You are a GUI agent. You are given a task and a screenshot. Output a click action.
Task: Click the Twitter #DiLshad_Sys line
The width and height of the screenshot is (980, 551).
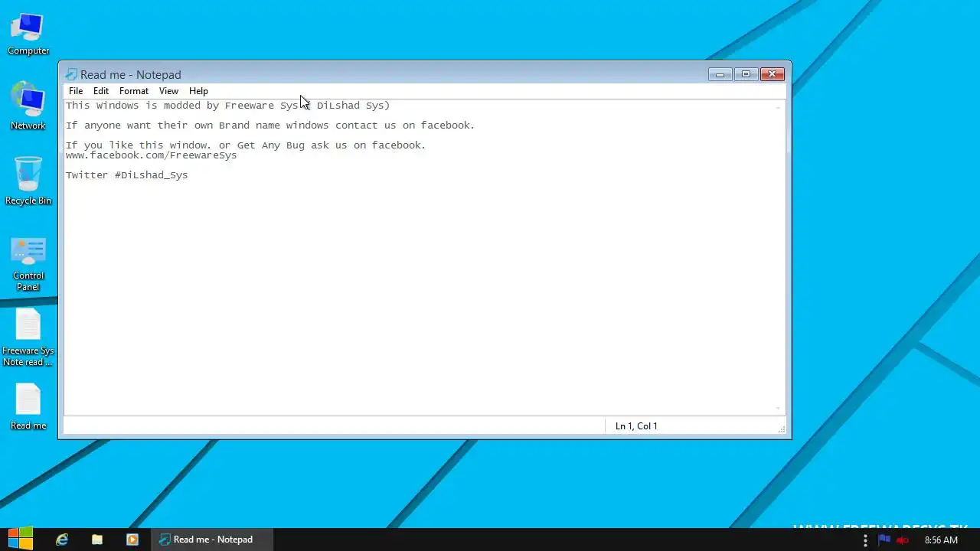pyautogui.click(x=127, y=175)
